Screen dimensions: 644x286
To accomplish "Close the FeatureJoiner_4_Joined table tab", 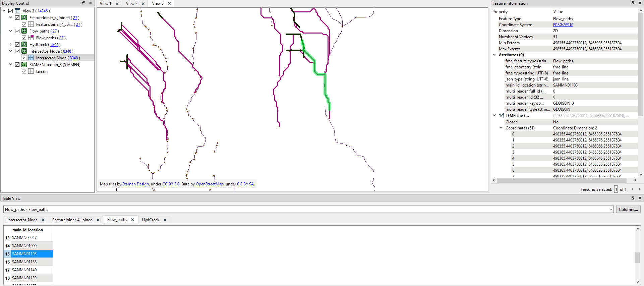I will pos(98,220).
